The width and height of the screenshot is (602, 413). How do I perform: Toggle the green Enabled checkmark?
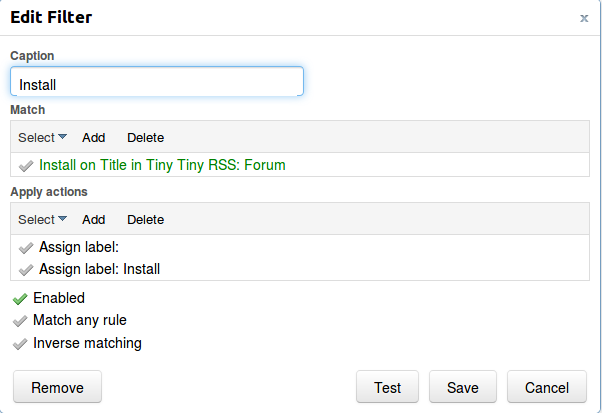[x=20, y=299]
